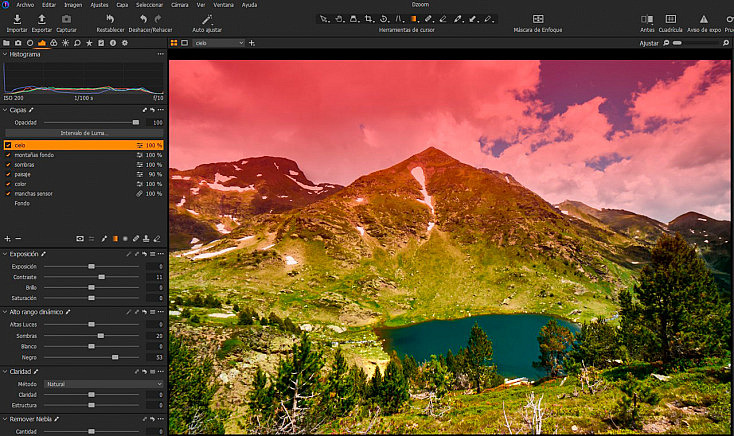Image resolution: width=734 pixels, height=436 pixels.
Task: Select the keystone cursor tool
Action: tap(399, 19)
